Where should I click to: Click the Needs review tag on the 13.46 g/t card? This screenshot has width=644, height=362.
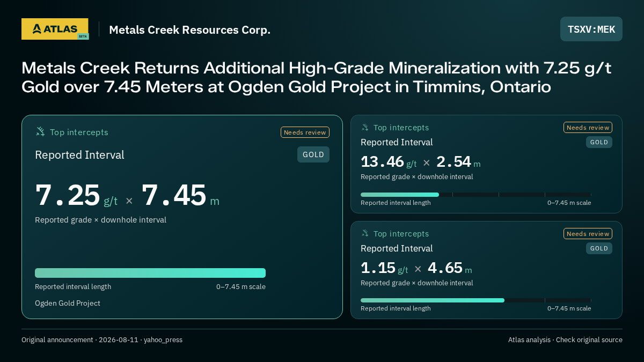point(588,128)
